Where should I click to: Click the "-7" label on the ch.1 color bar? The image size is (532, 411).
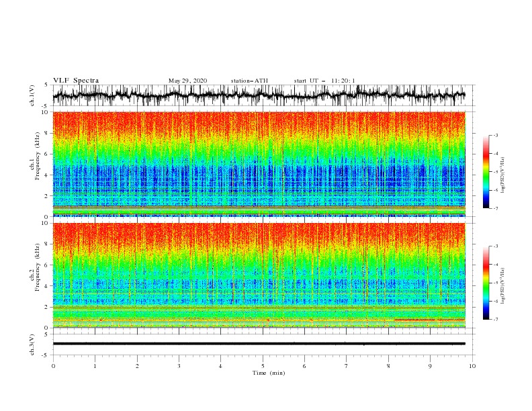pyautogui.click(x=495, y=208)
